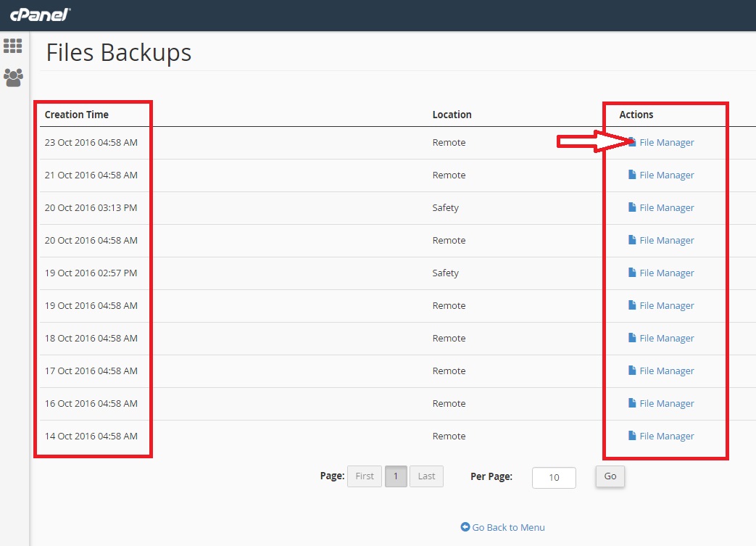Open File Manager link for 14 Oct 2016 backup
The width and height of the screenshot is (756, 546).
point(667,437)
